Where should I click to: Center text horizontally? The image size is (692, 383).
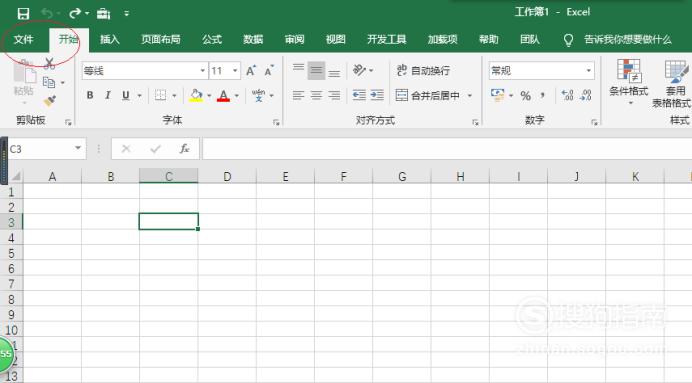click(x=316, y=95)
